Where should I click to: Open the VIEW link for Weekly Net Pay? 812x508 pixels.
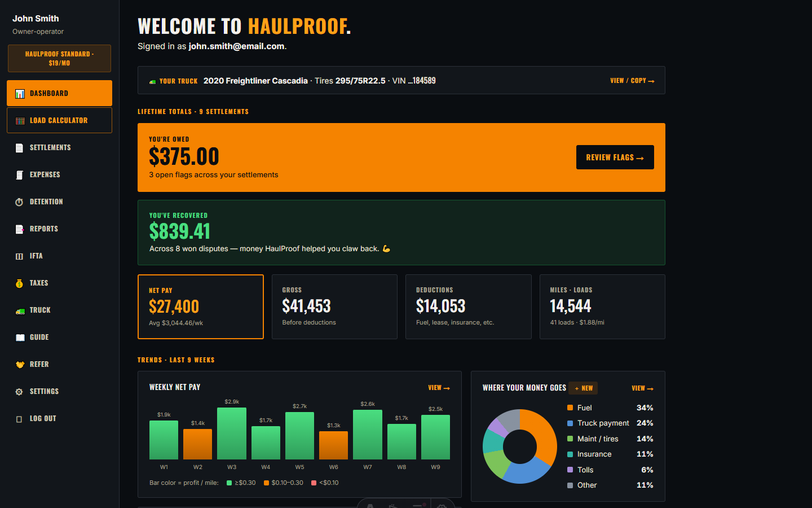pos(439,388)
